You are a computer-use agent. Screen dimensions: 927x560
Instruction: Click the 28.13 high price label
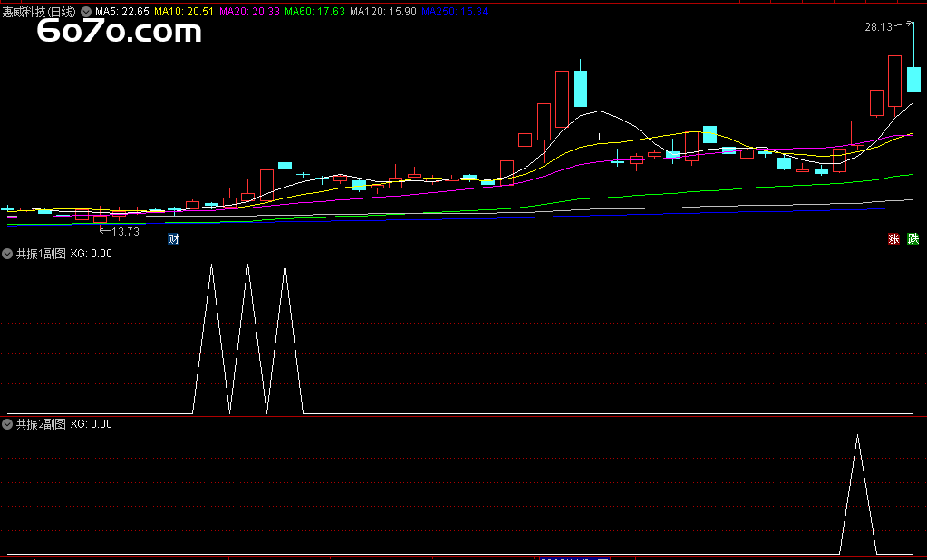tap(878, 28)
